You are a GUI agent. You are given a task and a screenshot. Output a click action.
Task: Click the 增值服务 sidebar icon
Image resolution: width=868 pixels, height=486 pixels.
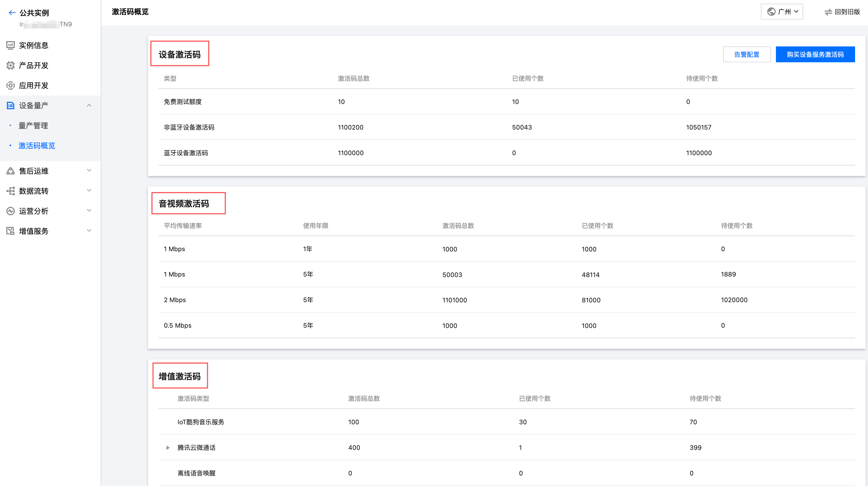point(11,231)
